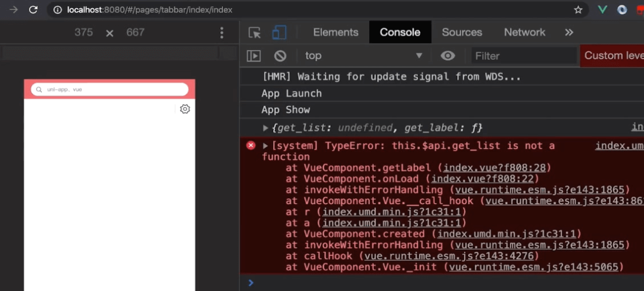644x291 pixels.
Task: Open index.umd.min.js link on 'at a' line
Action: point(392,223)
